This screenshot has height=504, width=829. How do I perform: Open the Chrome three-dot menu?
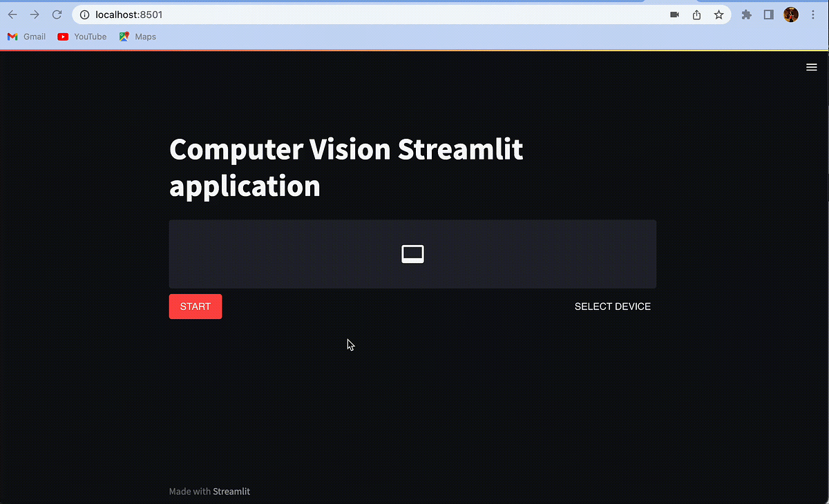(x=812, y=14)
